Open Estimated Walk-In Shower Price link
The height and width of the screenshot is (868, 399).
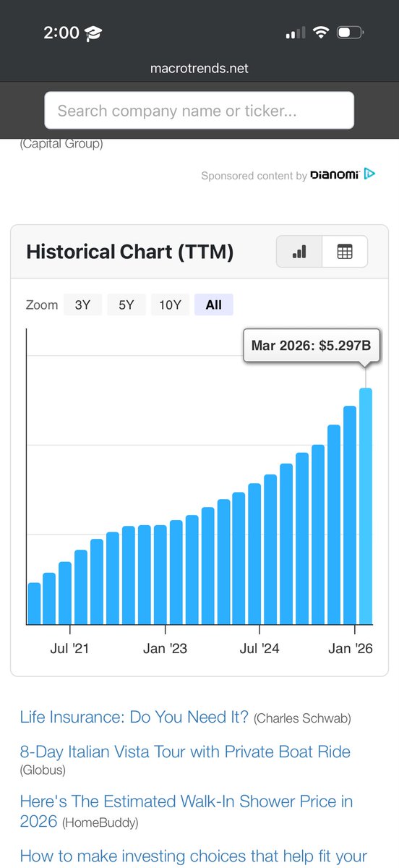click(186, 811)
